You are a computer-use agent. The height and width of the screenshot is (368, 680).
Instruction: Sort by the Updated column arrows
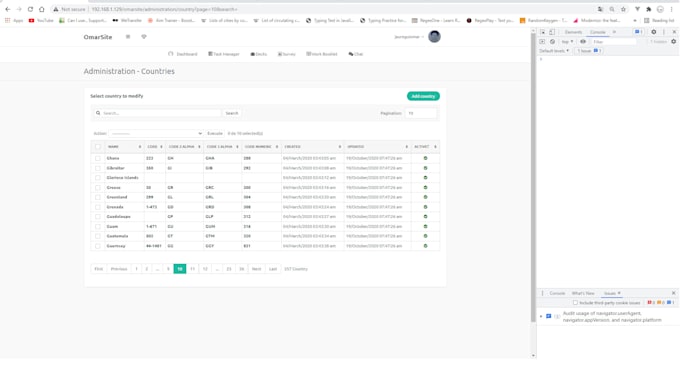pos(406,147)
